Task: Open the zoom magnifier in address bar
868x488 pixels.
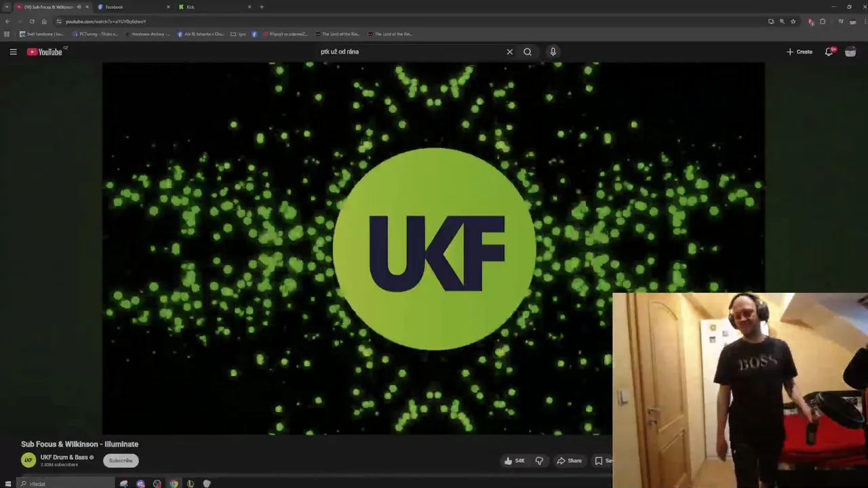Action: (x=782, y=21)
